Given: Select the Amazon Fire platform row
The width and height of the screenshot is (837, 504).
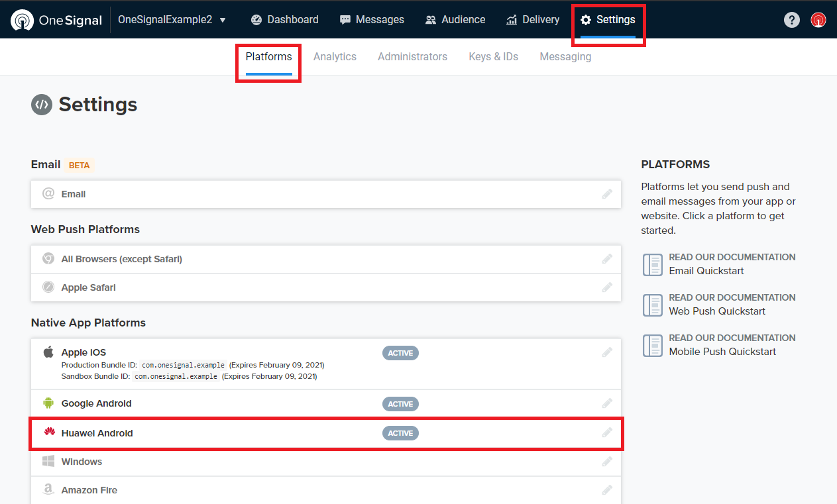Looking at the screenshot, I should pos(326,490).
